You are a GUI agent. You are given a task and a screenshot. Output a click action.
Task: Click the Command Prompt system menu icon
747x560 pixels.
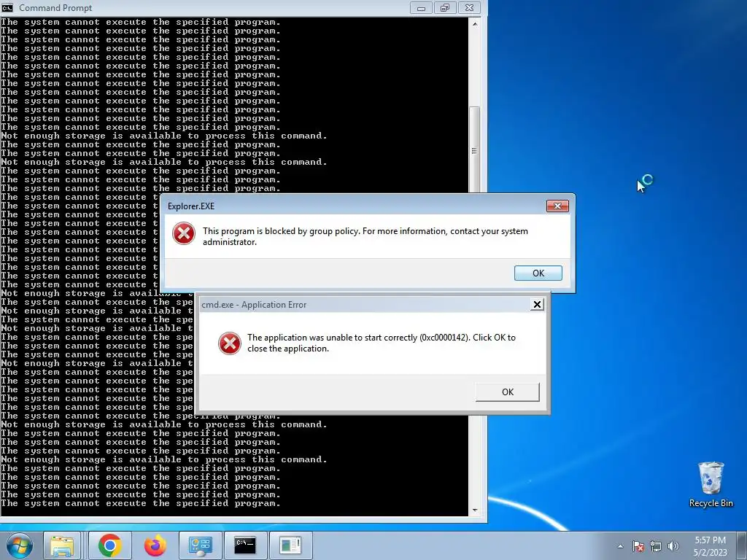click(7, 7)
